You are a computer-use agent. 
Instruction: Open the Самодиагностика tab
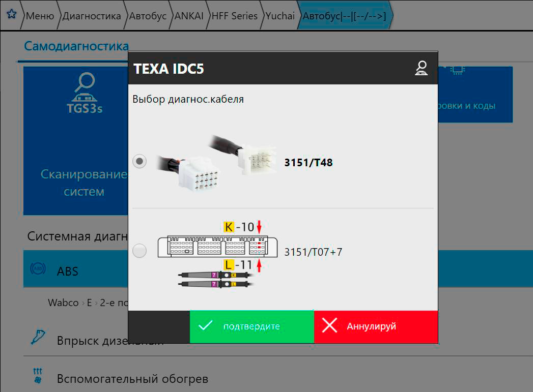[x=76, y=46]
